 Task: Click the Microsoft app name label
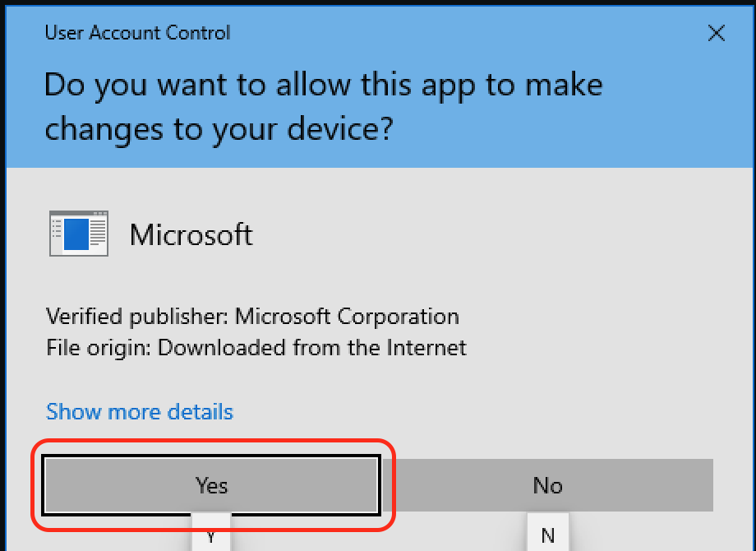[191, 235]
